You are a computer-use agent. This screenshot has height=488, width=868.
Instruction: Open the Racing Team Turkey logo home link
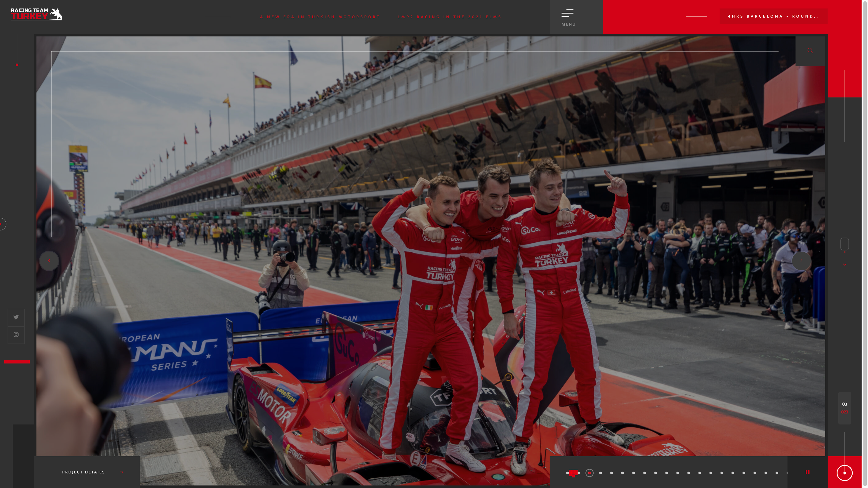36,14
